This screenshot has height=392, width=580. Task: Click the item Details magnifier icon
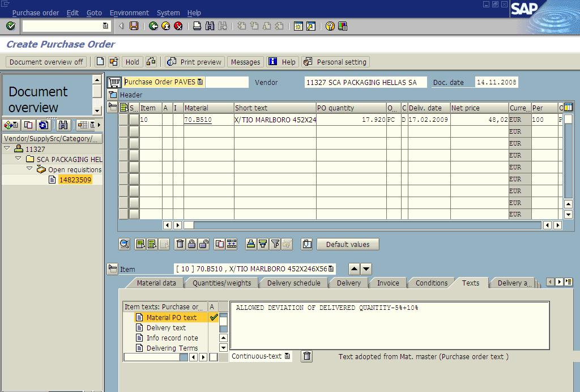coord(125,244)
